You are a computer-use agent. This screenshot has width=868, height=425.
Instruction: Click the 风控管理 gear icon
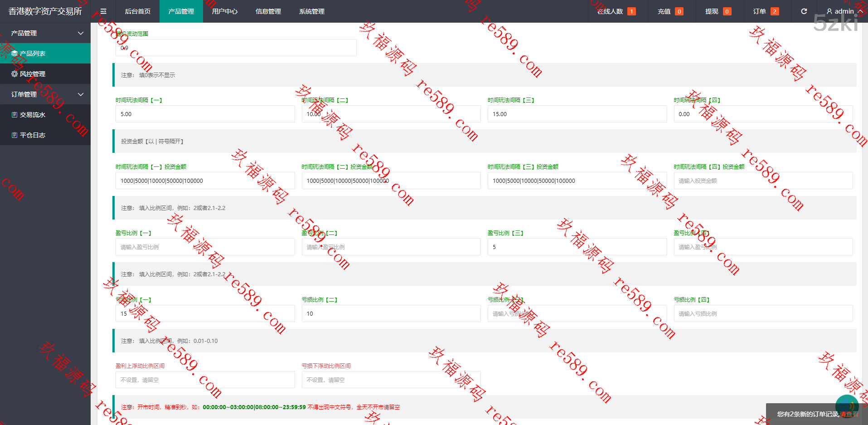pos(15,74)
